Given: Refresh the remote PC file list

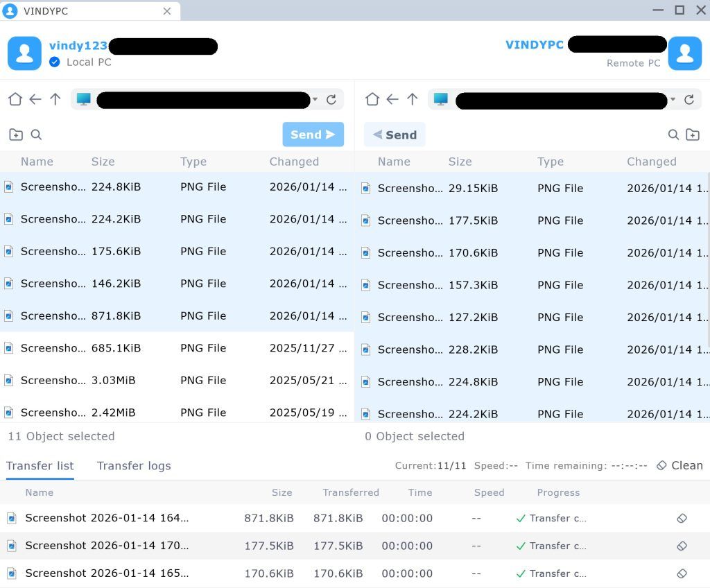Looking at the screenshot, I should pyautogui.click(x=689, y=99).
